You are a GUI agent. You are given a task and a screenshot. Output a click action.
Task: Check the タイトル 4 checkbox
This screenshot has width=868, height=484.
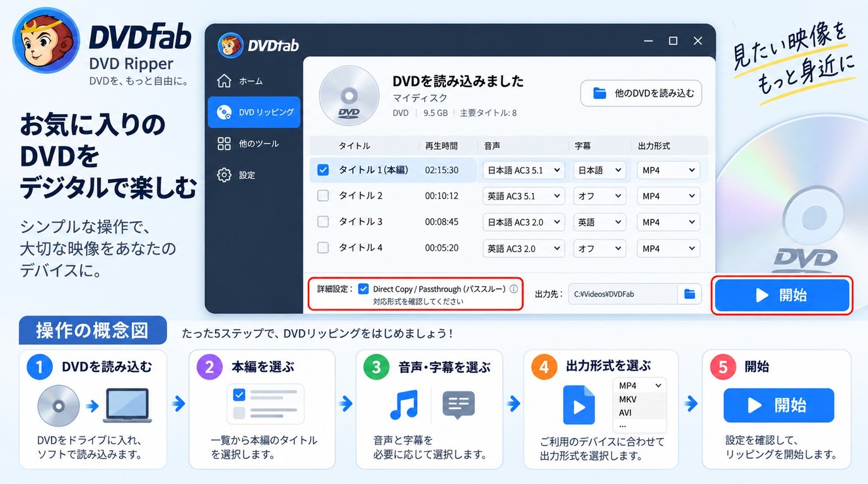click(323, 248)
